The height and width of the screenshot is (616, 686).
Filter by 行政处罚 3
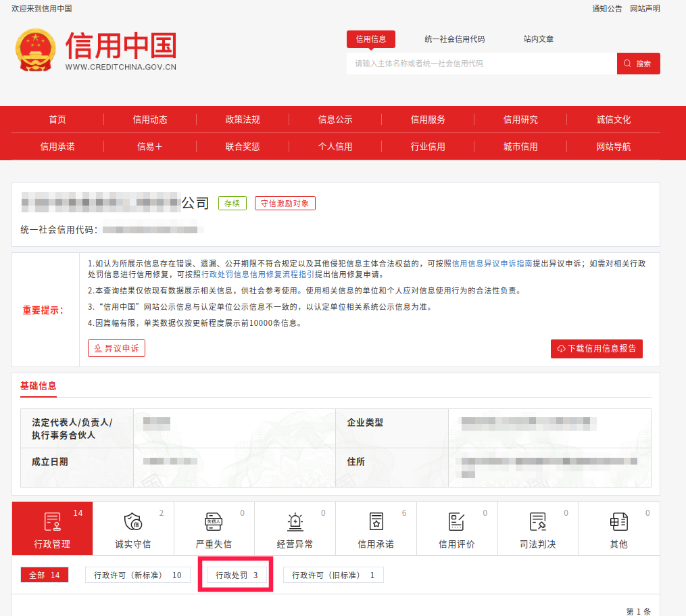click(237, 575)
